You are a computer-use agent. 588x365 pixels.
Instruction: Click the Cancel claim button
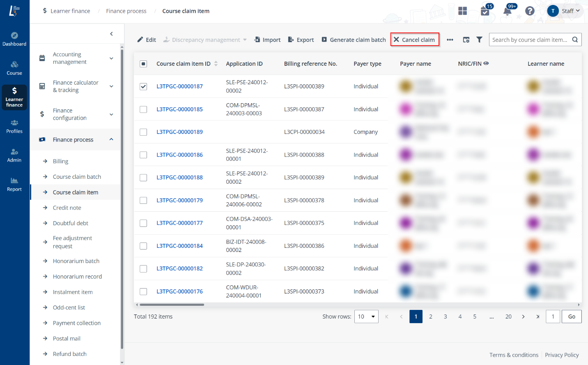pyautogui.click(x=414, y=40)
